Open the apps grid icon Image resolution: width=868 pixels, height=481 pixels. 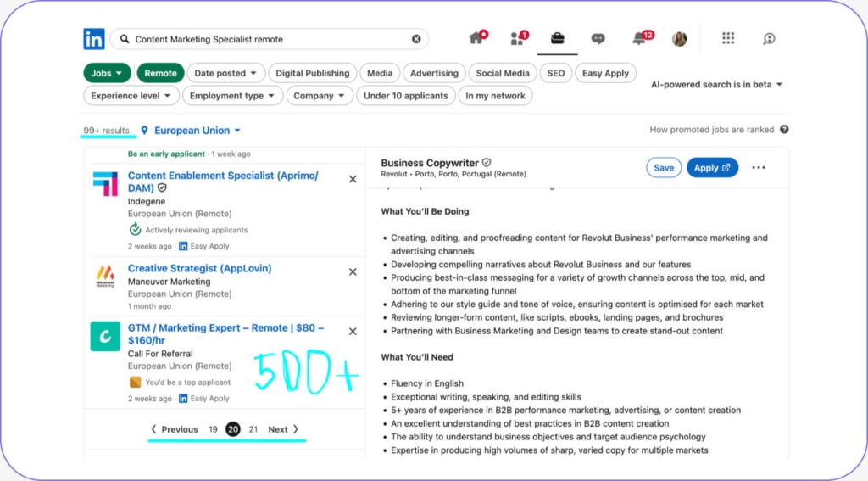coord(728,37)
